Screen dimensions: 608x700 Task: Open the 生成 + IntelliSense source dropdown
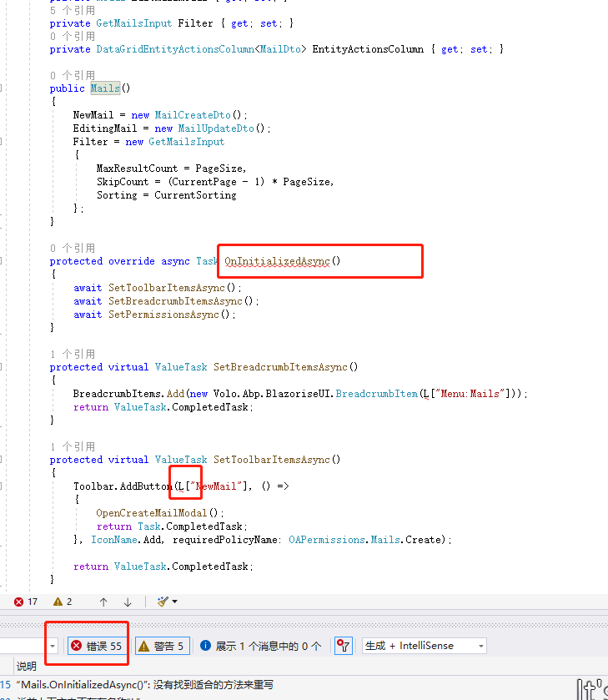(424, 646)
